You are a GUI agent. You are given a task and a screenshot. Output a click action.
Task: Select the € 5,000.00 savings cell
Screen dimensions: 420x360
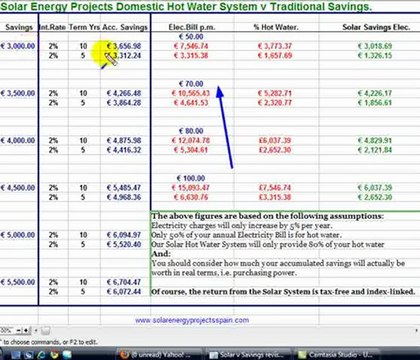point(18,235)
